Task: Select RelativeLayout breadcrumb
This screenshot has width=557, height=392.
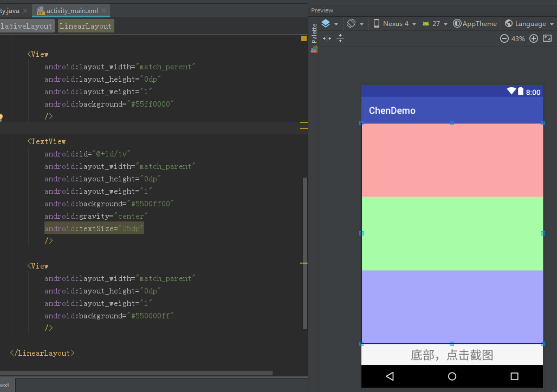Action: click(x=27, y=26)
